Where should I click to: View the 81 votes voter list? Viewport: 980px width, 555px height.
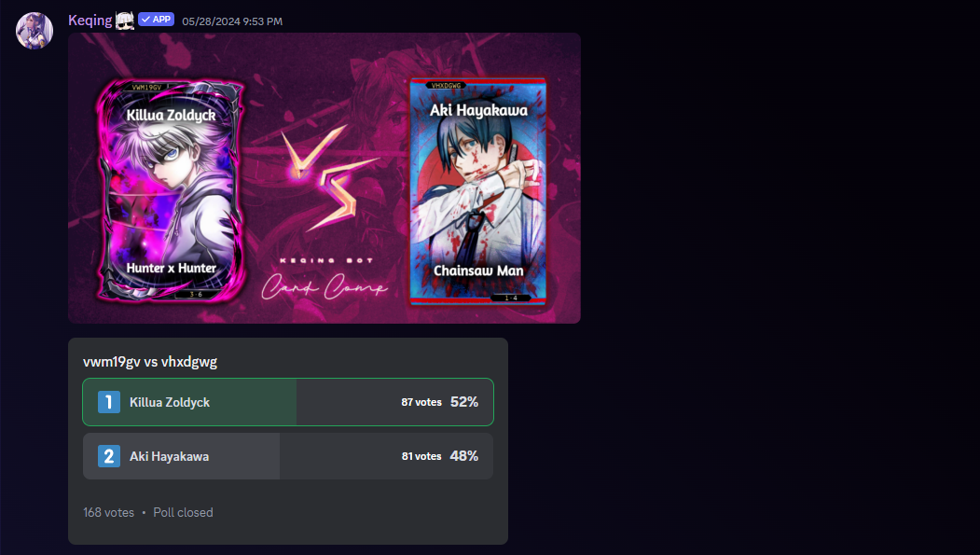[421, 456]
